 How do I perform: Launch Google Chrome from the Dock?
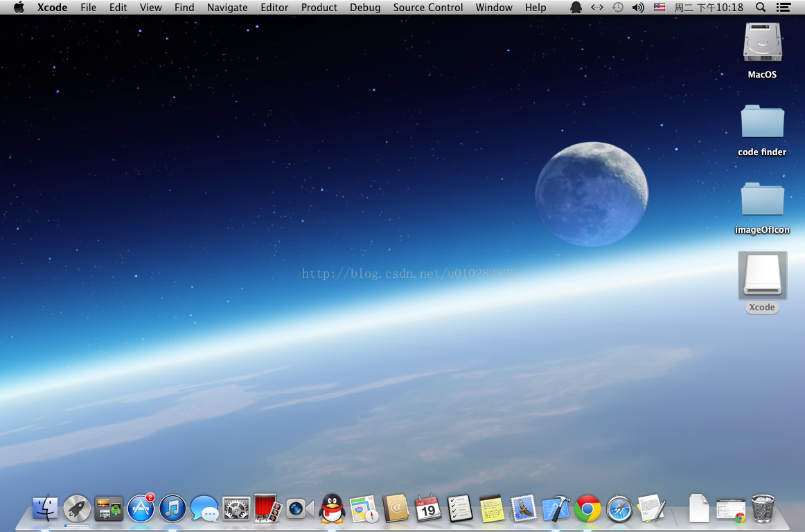coord(587,509)
